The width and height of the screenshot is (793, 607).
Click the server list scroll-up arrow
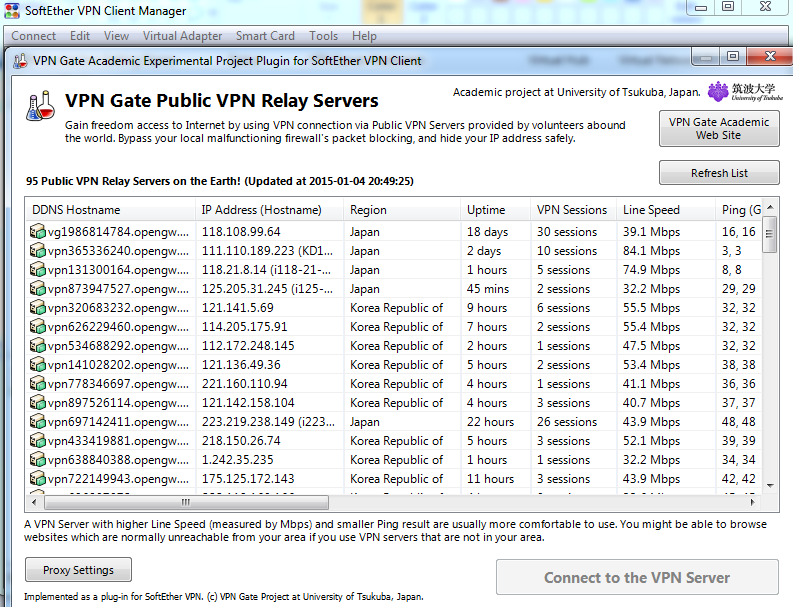(770, 207)
